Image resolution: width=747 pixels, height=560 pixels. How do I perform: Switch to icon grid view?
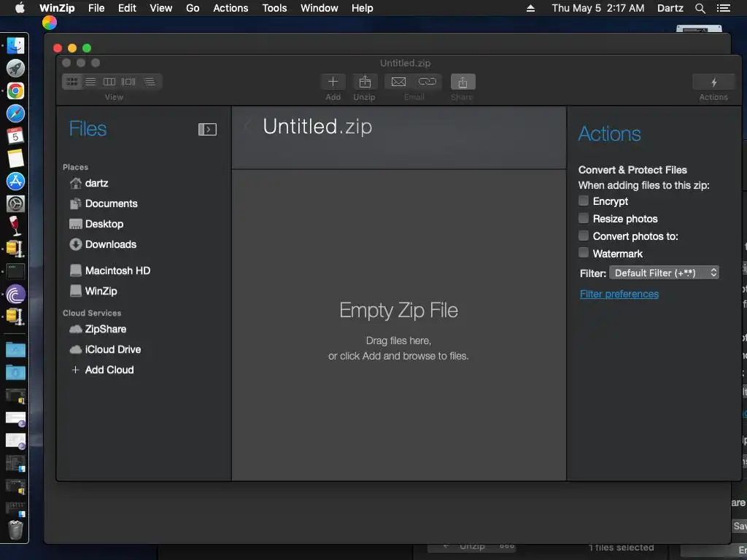coord(72,82)
